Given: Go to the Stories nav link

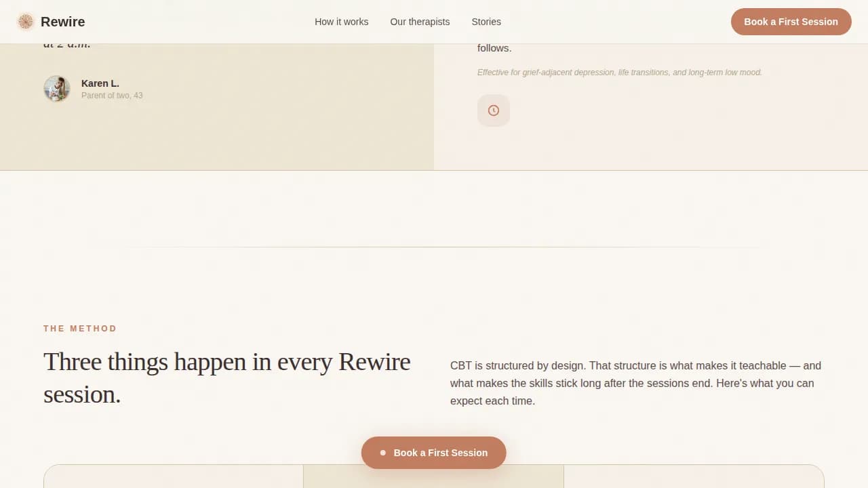Looking at the screenshot, I should [486, 22].
